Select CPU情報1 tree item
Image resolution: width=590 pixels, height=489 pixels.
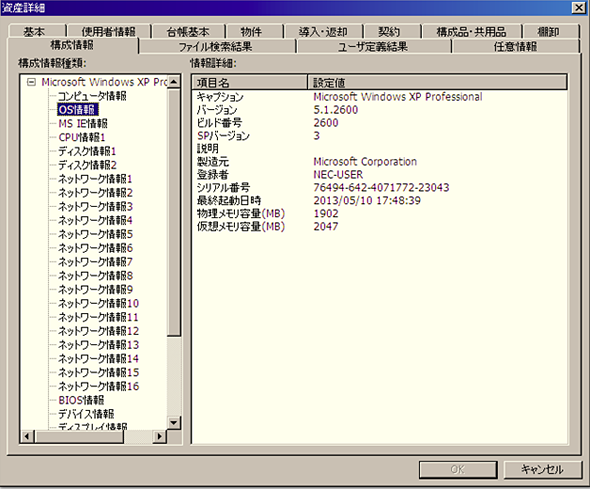(82, 137)
